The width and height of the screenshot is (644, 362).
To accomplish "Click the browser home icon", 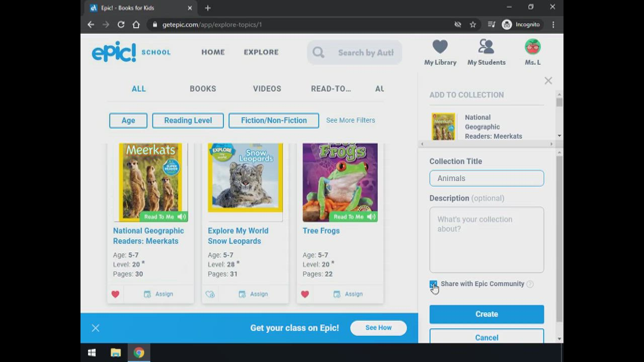I will [136, 24].
